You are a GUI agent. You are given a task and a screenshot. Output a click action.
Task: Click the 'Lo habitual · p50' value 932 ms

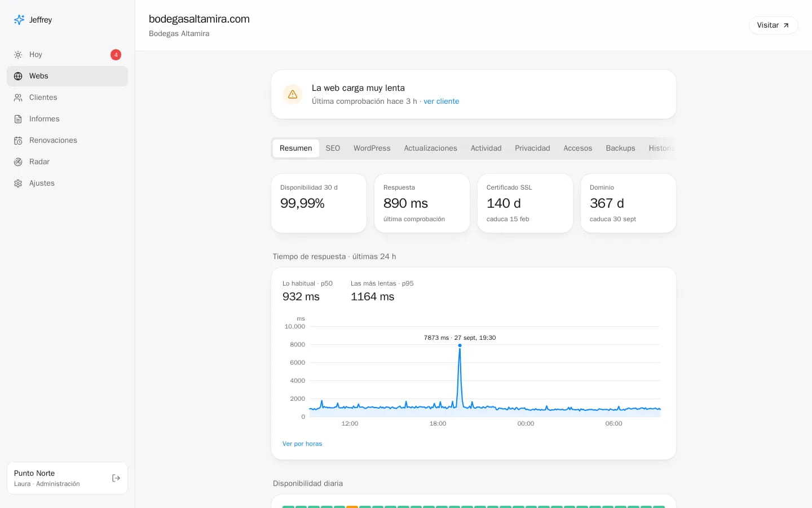[301, 297]
